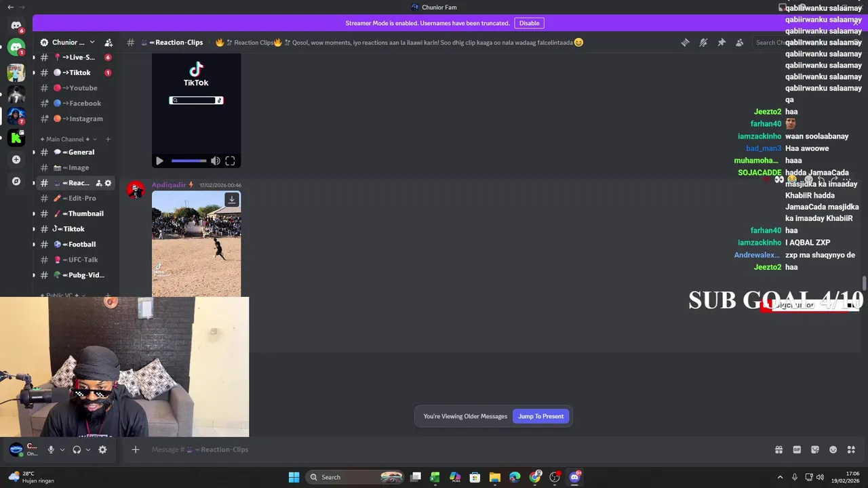The height and width of the screenshot is (488, 868).
Task: Expand the Chunior server name dropdown
Action: (x=92, y=42)
